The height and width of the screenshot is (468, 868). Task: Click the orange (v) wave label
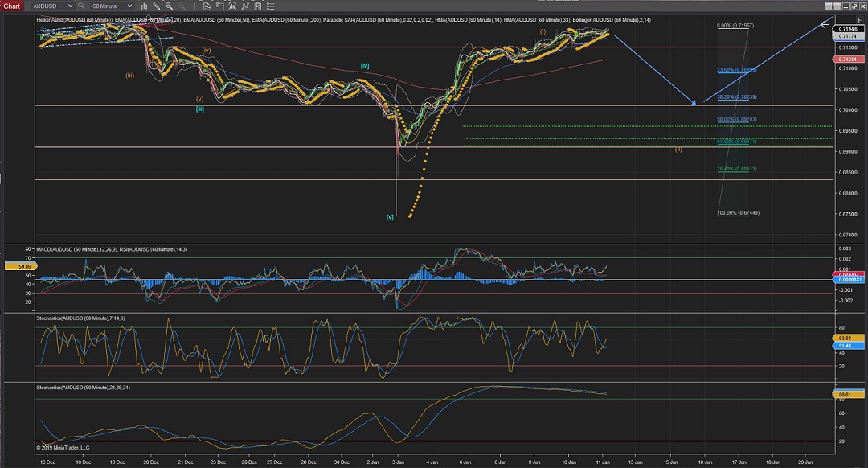[x=200, y=99]
